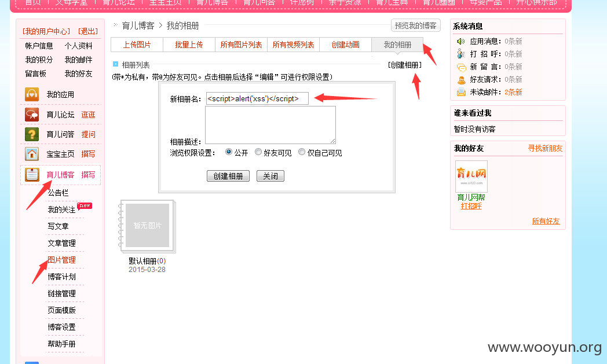
Task: Open 我的邮件 link
Action: (x=79, y=60)
